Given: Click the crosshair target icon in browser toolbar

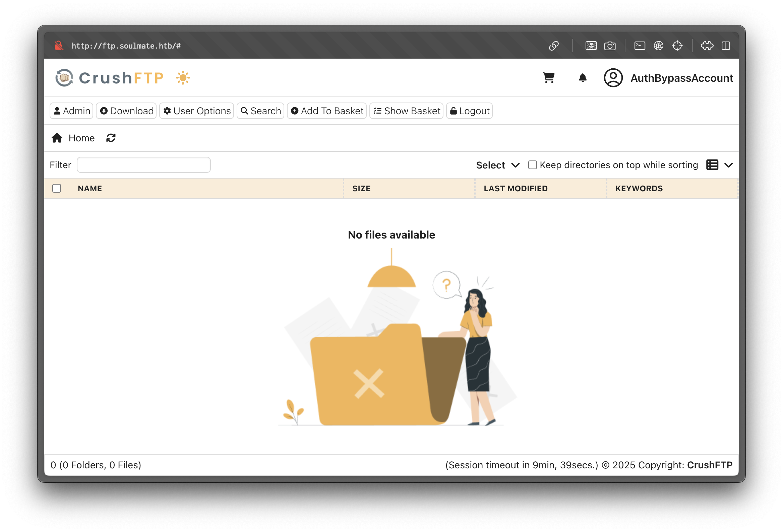Looking at the screenshot, I should tap(677, 46).
